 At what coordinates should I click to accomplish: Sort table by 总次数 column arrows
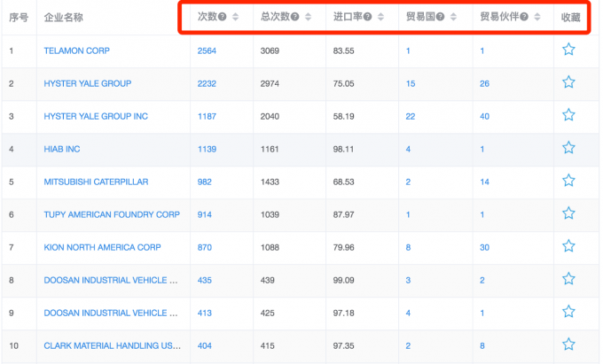pyautogui.click(x=308, y=17)
